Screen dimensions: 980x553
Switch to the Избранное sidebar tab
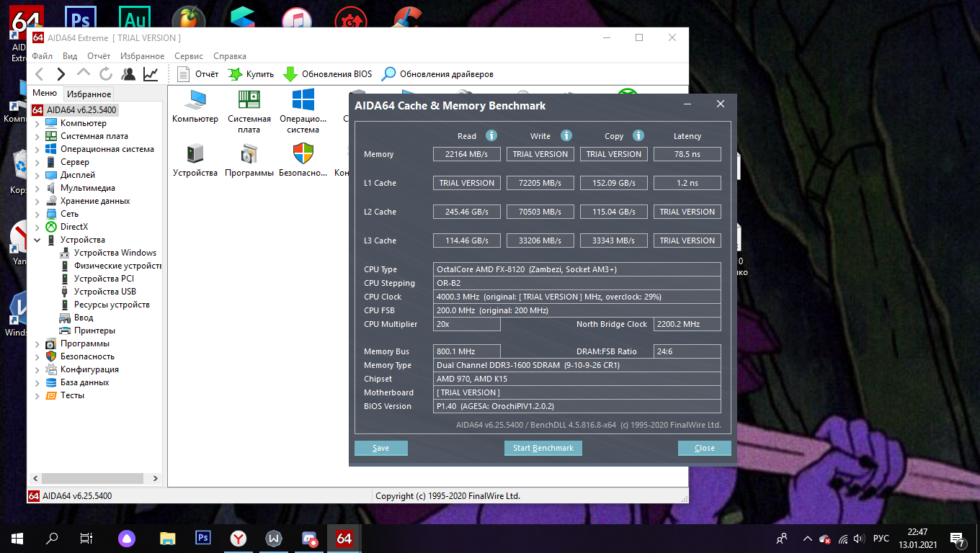tap(89, 94)
